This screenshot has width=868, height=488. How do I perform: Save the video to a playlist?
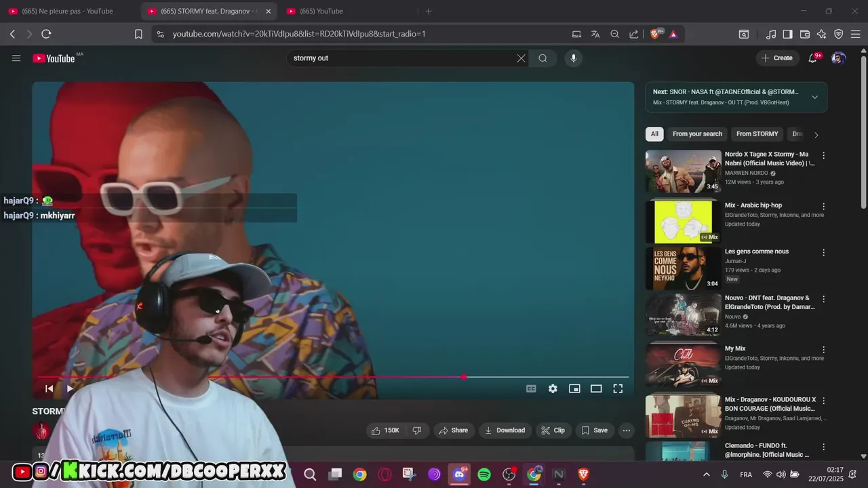[594, 430]
